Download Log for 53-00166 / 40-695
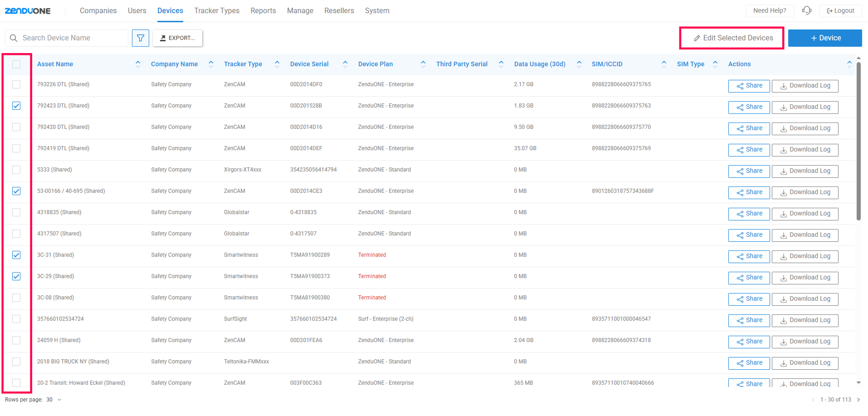 [x=805, y=192]
